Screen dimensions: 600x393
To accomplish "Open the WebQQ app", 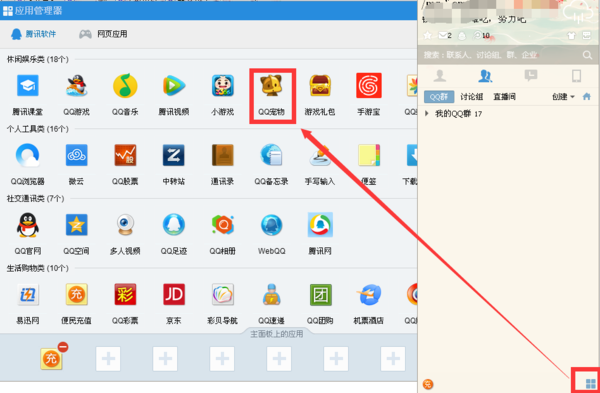I will click(x=272, y=225).
